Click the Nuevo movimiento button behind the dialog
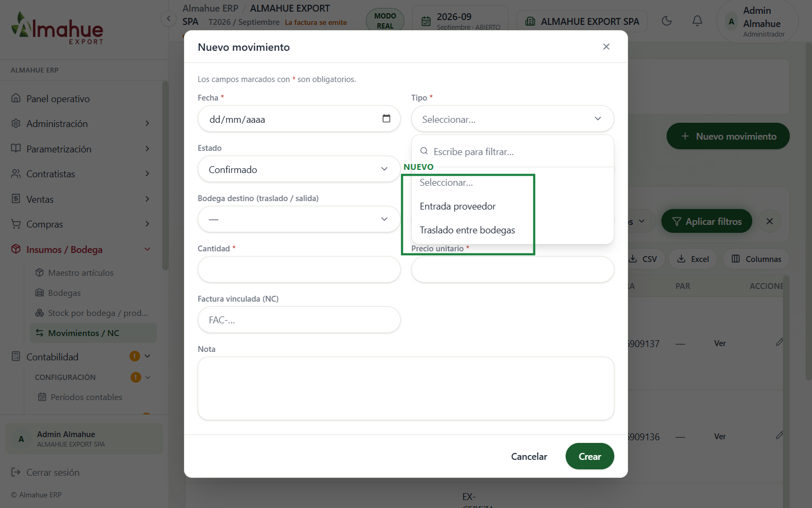812x508 pixels. [728, 136]
